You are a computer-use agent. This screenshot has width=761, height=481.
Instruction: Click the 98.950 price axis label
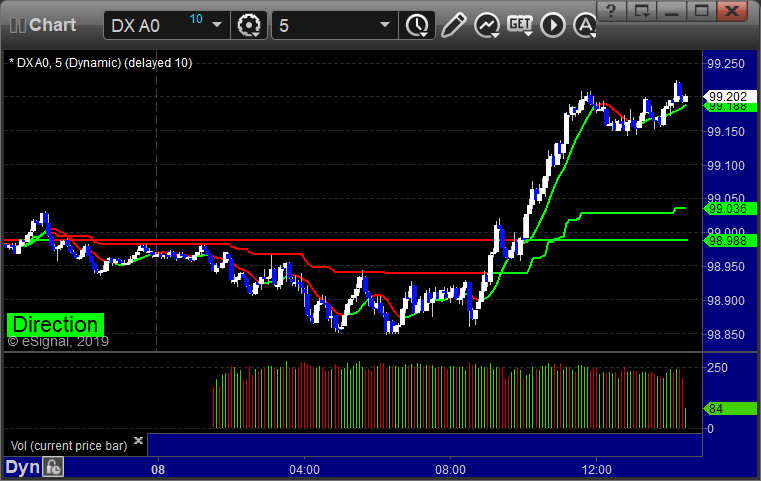click(726, 266)
